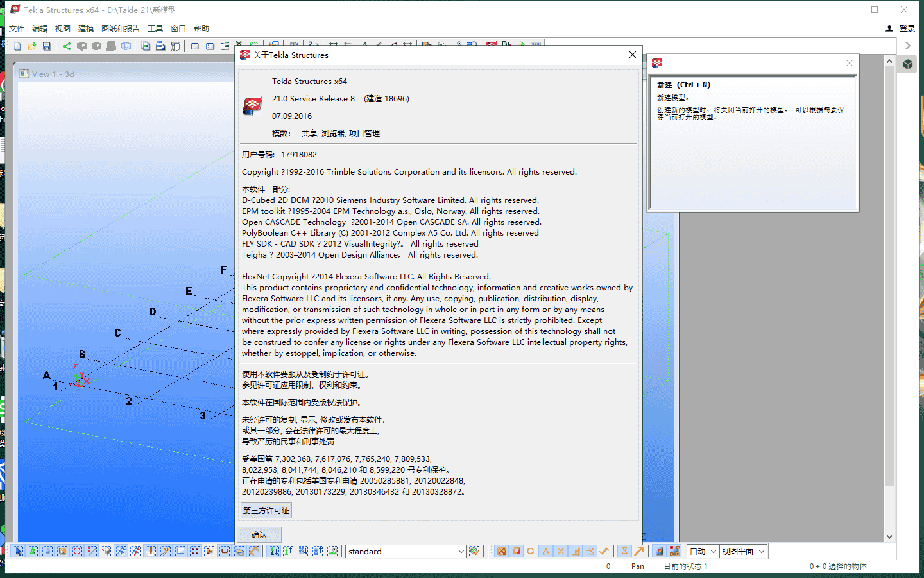
Task: Select the smart select arrow switch
Action: (18, 552)
